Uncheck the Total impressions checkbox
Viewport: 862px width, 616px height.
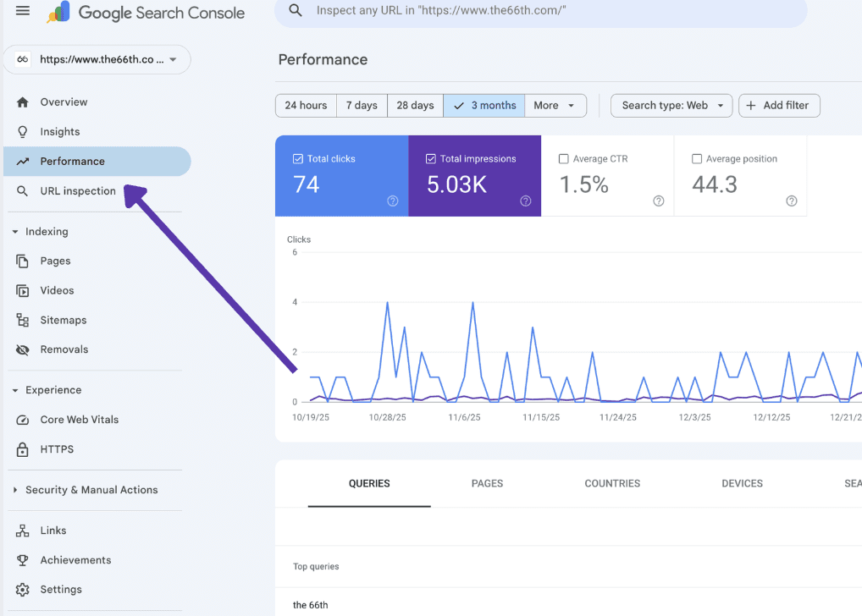click(x=431, y=159)
